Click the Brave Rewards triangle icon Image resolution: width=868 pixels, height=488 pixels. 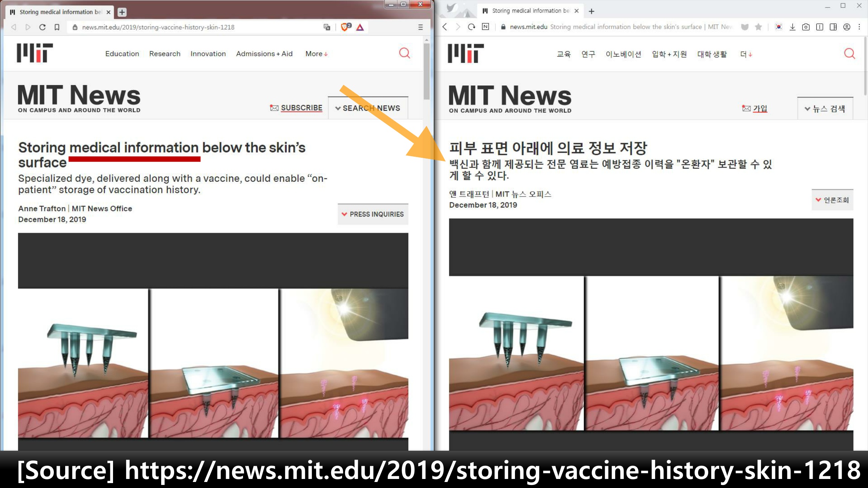click(360, 27)
